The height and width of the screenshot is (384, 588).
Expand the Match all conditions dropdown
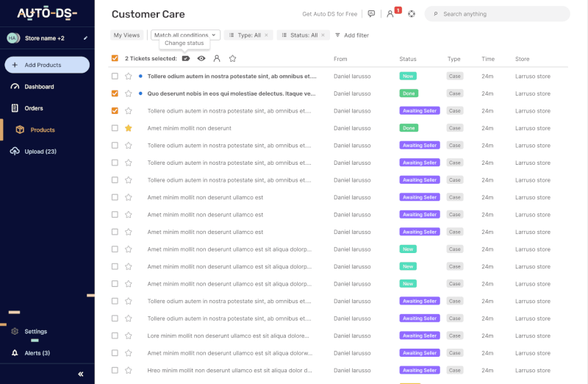click(x=185, y=35)
